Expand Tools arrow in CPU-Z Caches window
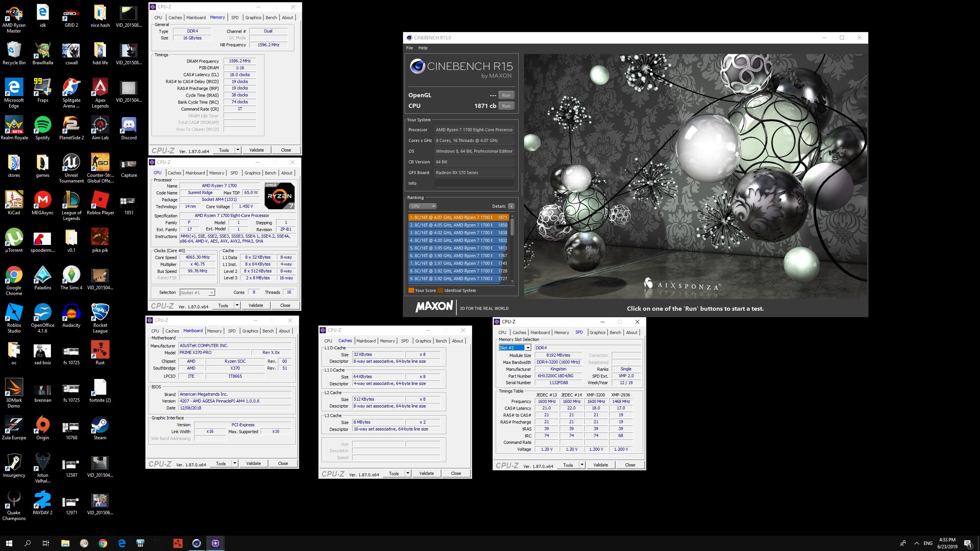The height and width of the screenshot is (551, 980). [408, 473]
